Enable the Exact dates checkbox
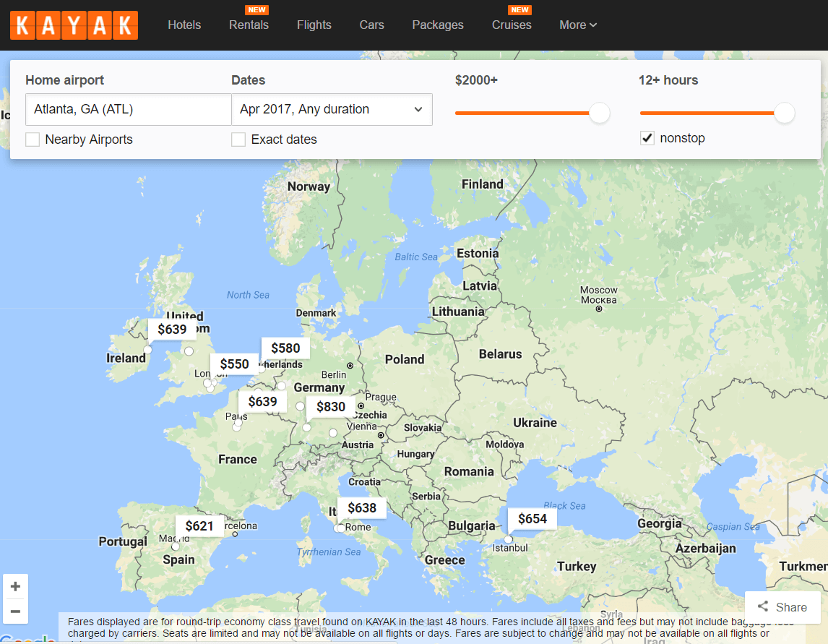This screenshot has height=644, width=828. (238, 139)
